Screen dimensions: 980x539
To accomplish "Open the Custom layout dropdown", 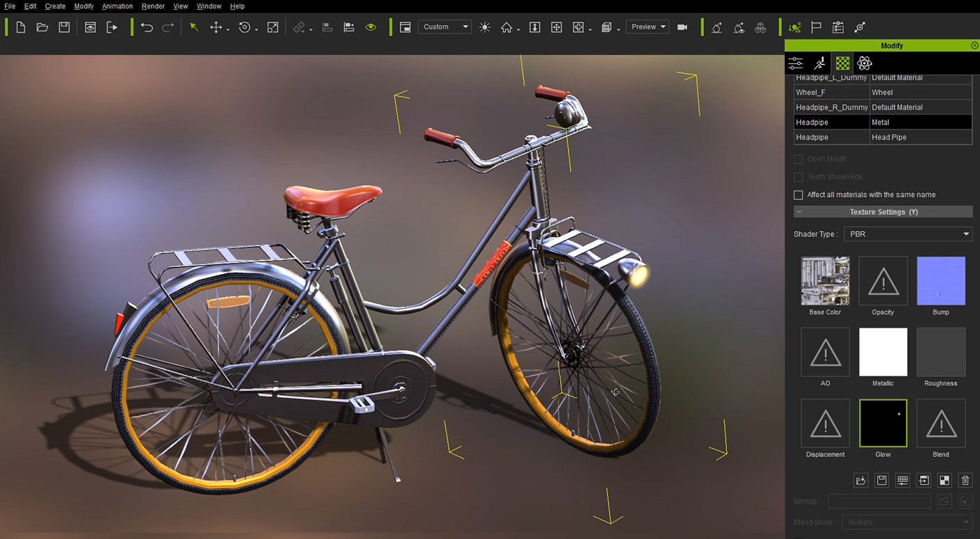I will [x=445, y=27].
